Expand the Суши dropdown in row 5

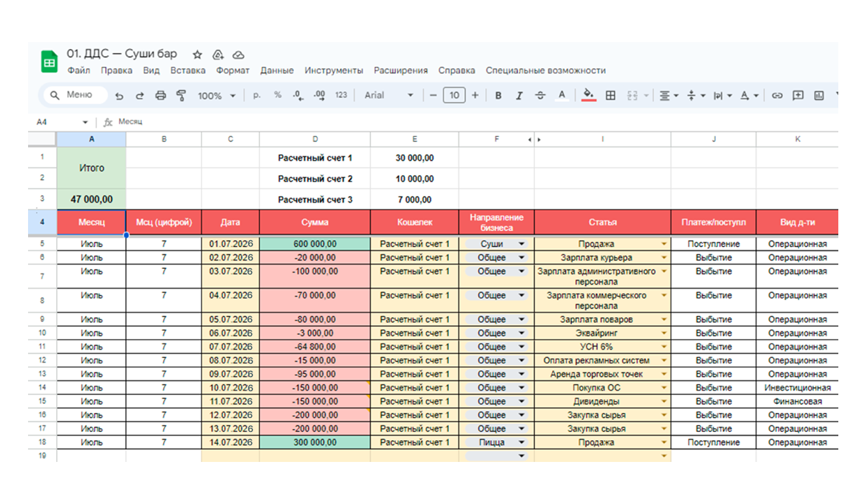522,244
